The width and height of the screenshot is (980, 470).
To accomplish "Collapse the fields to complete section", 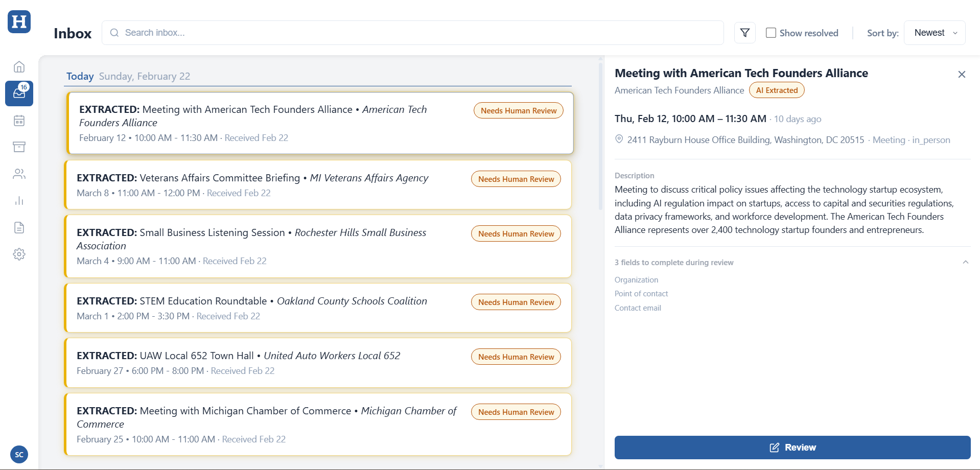I will (965, 262).
